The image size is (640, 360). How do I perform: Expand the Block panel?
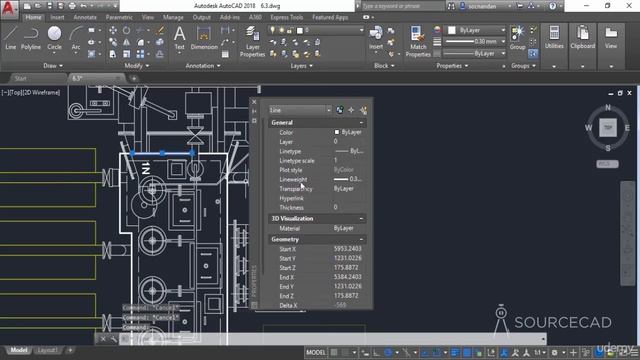384,66
